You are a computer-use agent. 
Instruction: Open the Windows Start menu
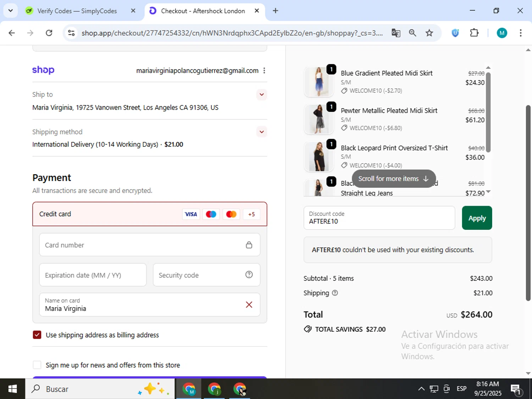click(12, 389)
